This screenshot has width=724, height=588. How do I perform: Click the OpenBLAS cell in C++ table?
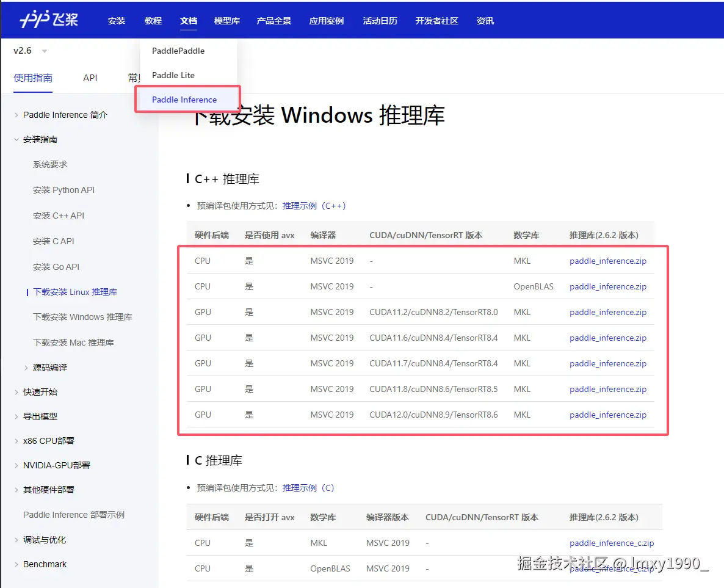(534, 287)
